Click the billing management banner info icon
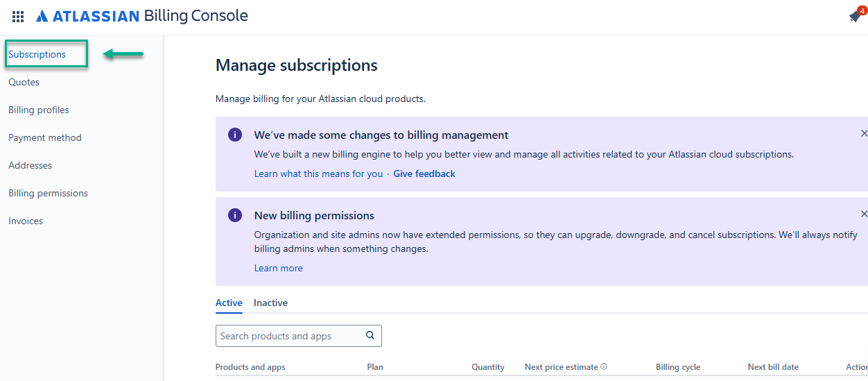 [x=235, y=135]
